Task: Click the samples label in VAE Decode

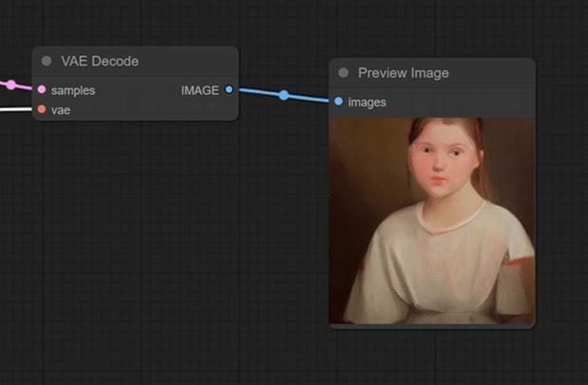Action: click(73, 90)
